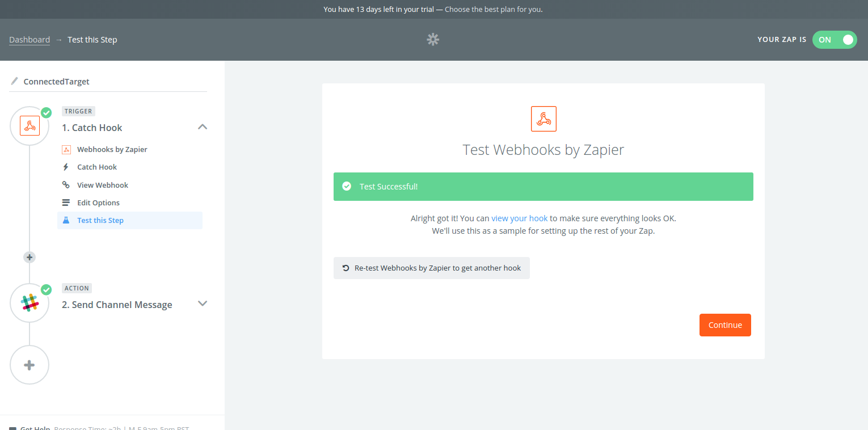Viewport: 868px width, 430px height.
Task: Click the Test Webhooks by Zapier heading
Action: click(x=543, y=150)
